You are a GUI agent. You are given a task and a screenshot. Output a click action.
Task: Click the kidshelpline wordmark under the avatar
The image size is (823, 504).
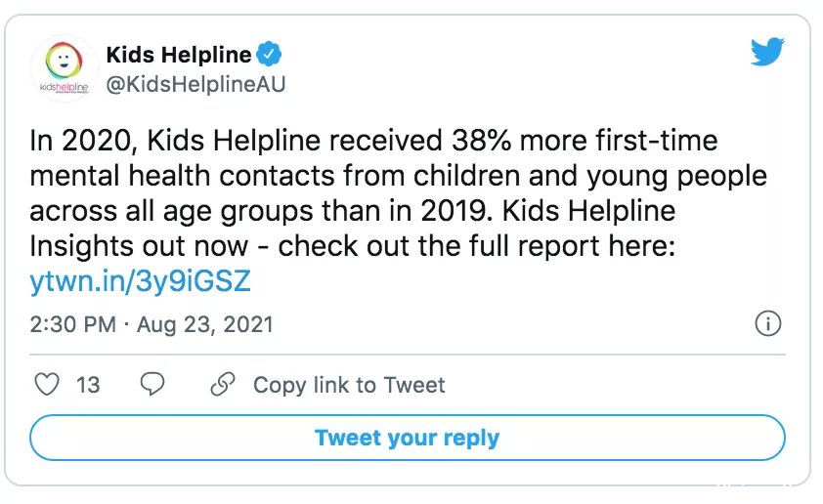click(65, 87)
